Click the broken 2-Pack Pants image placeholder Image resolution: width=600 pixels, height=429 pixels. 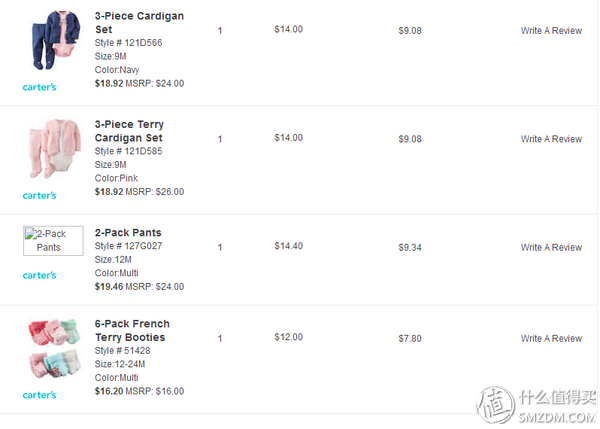53,241
